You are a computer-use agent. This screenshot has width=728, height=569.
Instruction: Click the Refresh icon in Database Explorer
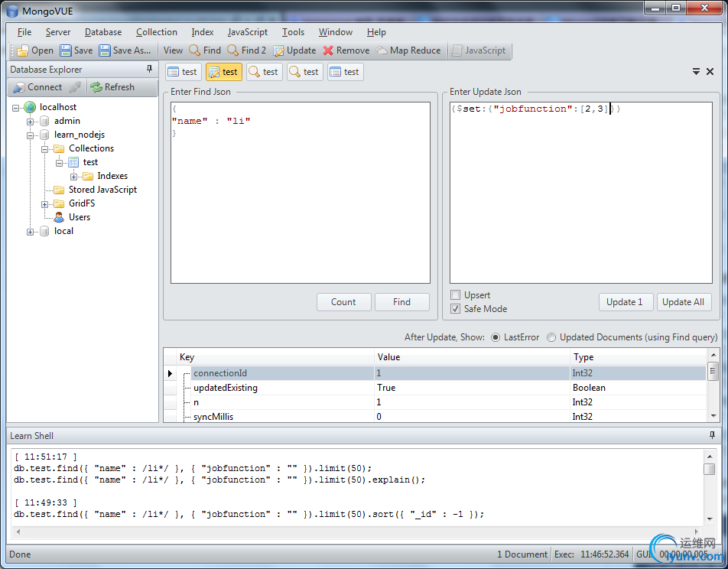pyautogui.click(x=96, y=87)
